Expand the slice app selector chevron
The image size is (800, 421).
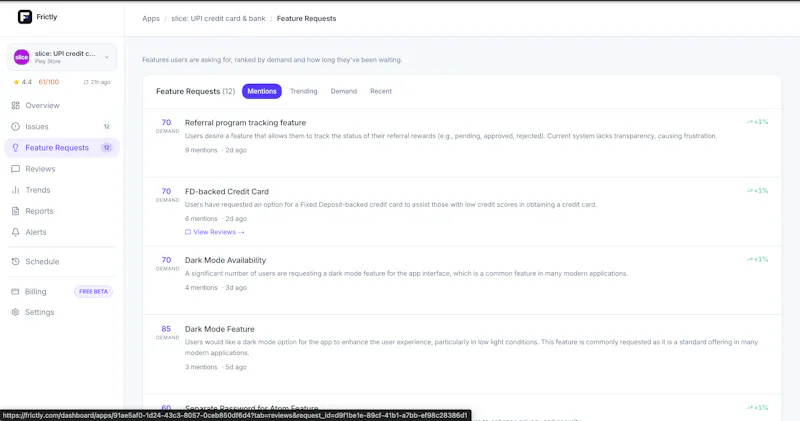click(107, 57)
